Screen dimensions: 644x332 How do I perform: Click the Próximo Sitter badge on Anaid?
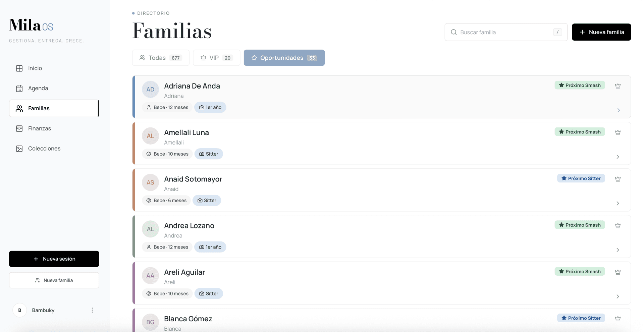pyautogui.click(x=581, y=178)
